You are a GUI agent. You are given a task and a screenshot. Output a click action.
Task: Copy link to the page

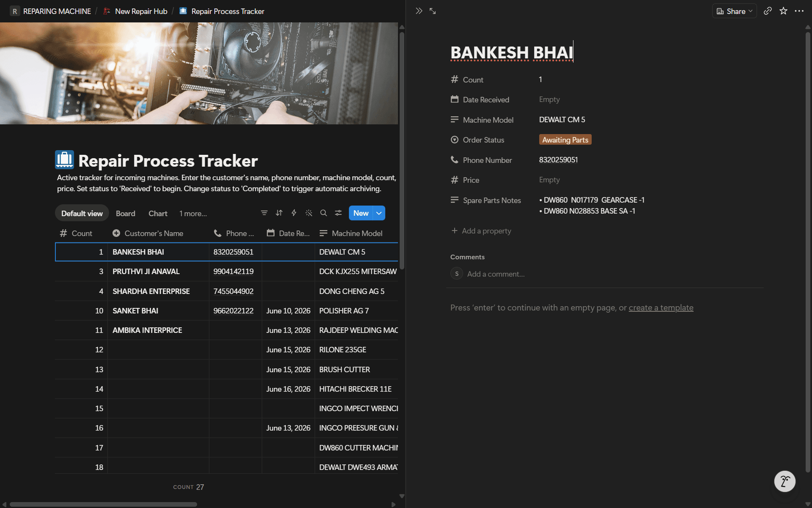click(x=768, y=11)
